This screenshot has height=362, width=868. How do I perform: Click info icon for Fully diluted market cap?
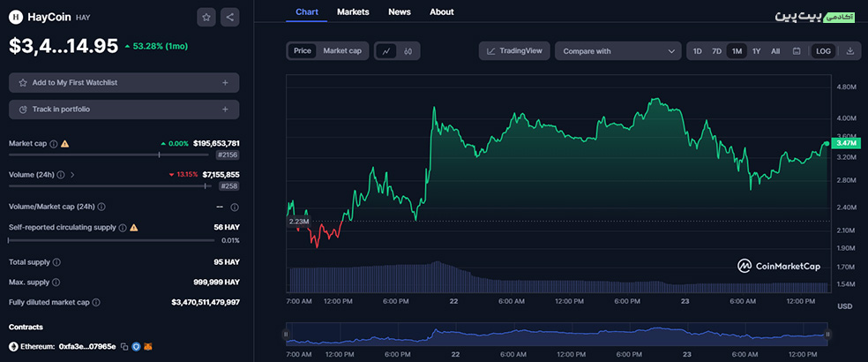[96, 303]
